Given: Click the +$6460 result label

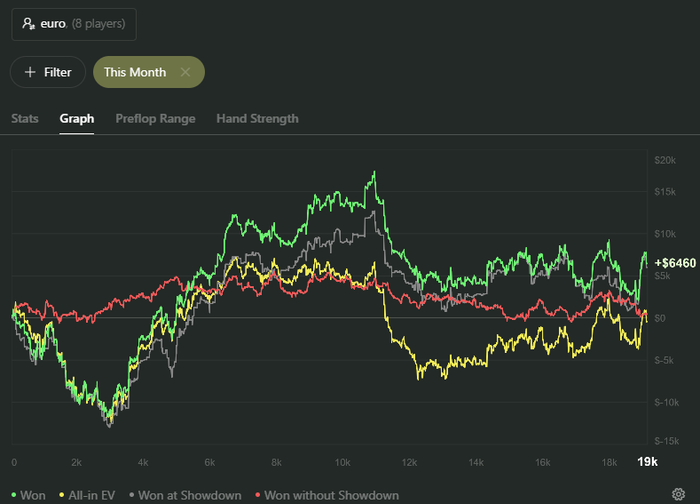Looking at the screenshot, I should tap(674, 261).
